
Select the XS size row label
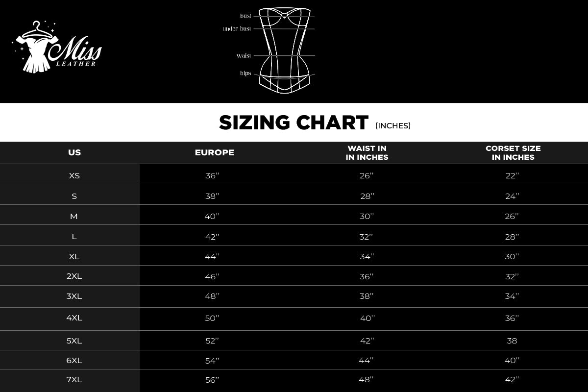pos(74,175)
